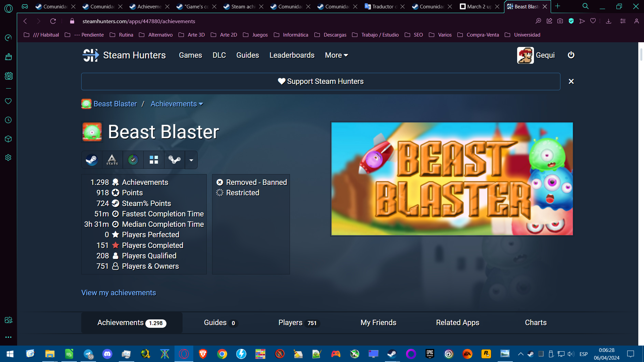The height and width of the screenshot is (362, 644).
Task: Switch to the March 2 browser tab
Action: coord(479,6)
